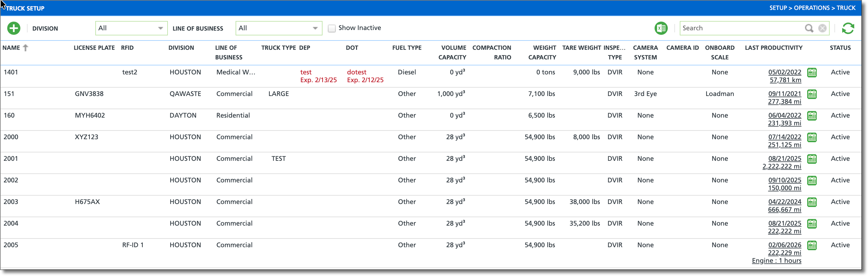Open productivity date 05/02/2022 link
868x276 pixels.
tap(784, 72)
